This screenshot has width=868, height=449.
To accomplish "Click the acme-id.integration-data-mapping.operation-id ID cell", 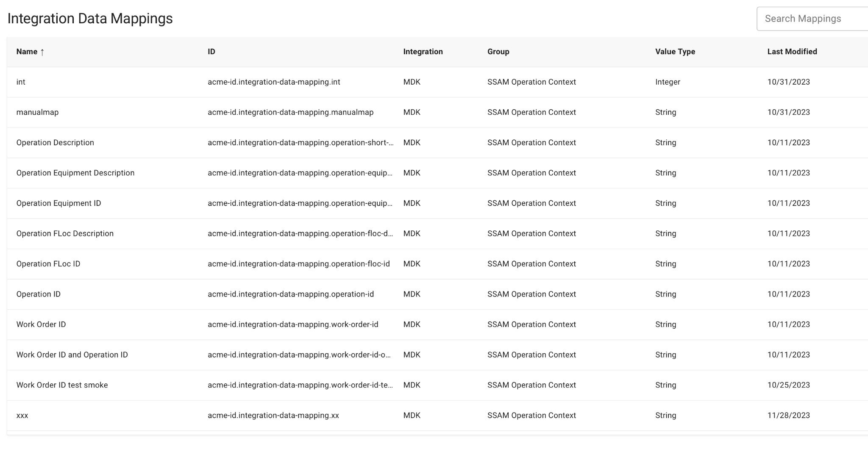I will tap(291, 294).
